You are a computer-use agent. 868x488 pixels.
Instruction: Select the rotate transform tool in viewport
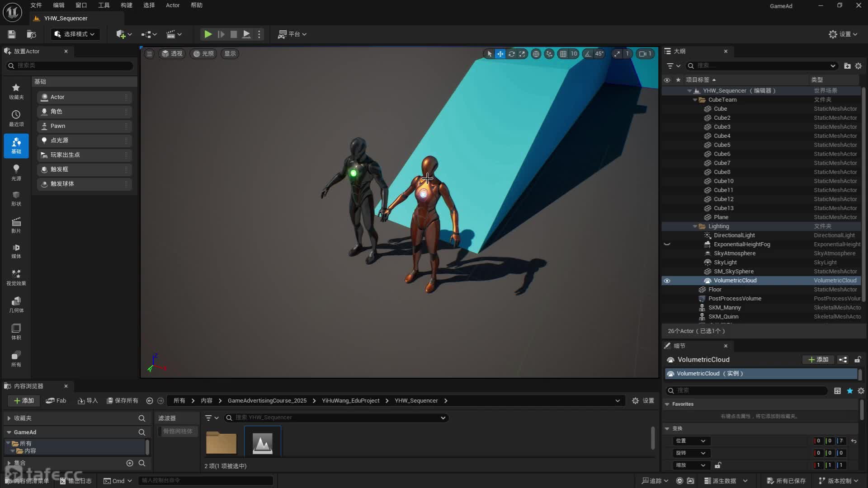511,54
